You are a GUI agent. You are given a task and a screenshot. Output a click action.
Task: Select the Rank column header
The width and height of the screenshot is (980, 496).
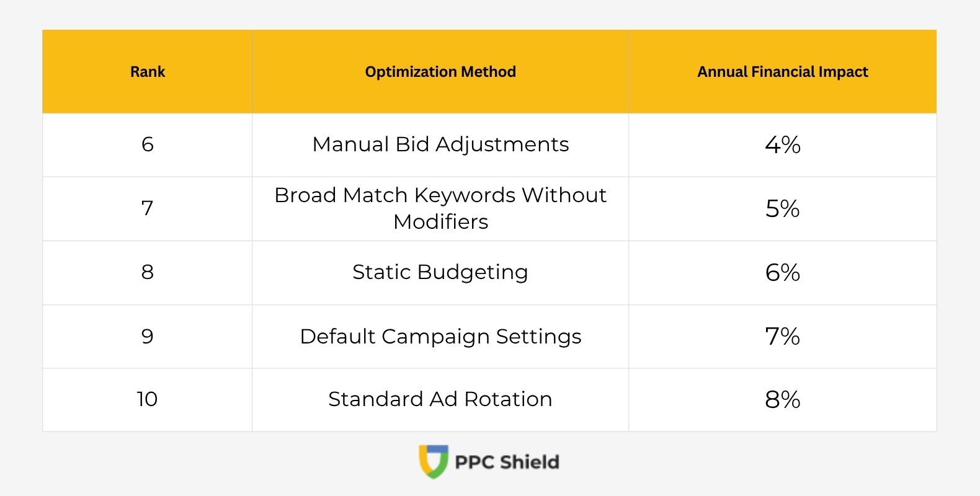pyautogui.click(x=148, y=72)
